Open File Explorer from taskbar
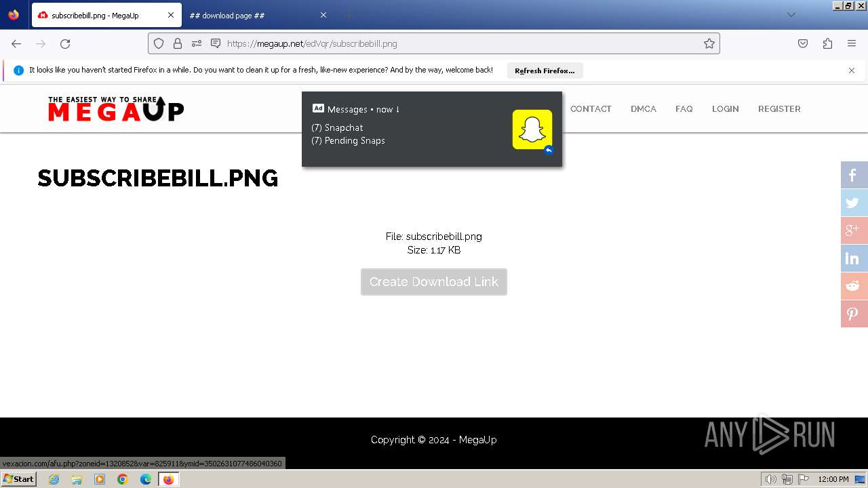Screen dimensions: 868x488 pyautogui.click(x=77, y=479)
